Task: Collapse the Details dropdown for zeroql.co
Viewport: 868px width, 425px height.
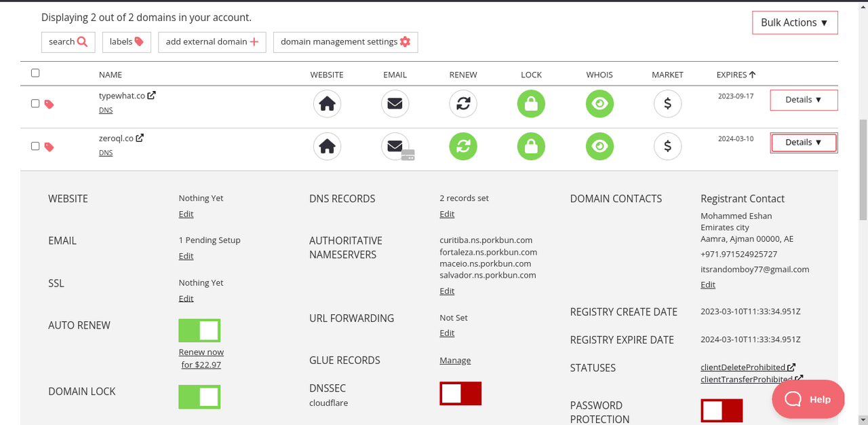Action: [804, 143]
